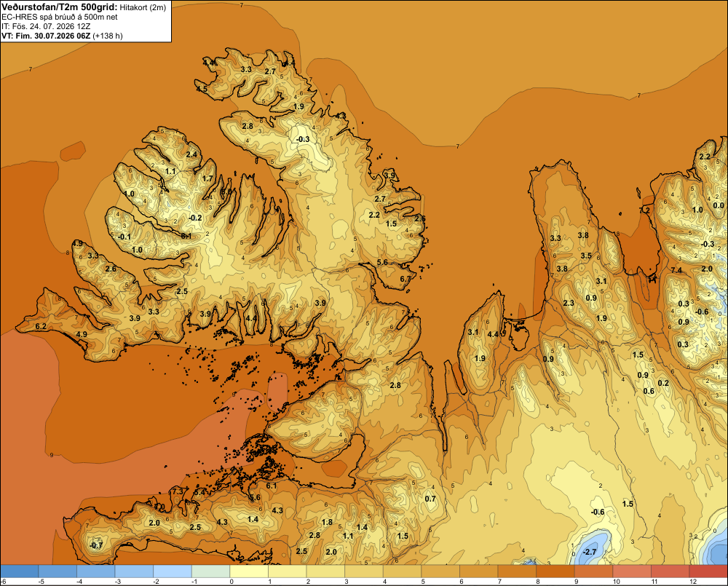The image size is (728, 586).
Task: Select the legend swatch between -6 and -5
Action: coord(20,571)
